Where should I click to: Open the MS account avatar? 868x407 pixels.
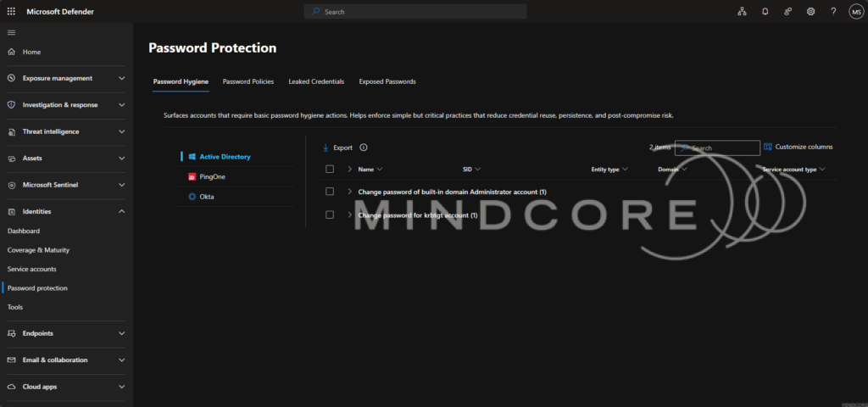tap(856, 12)
